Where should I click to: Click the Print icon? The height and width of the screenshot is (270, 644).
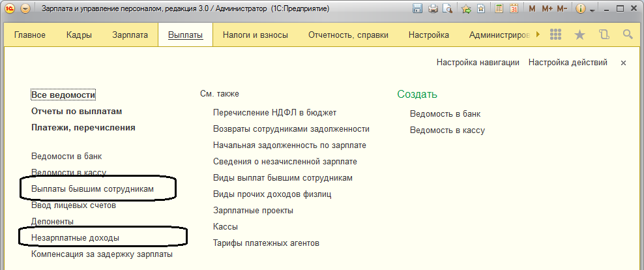(x=433, y=8)
